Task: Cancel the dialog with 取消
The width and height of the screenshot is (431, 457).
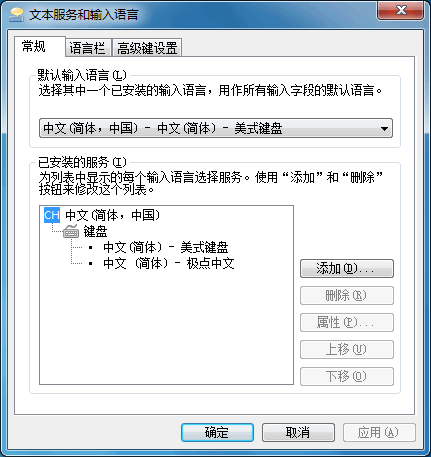Action: tap(298, 433)
